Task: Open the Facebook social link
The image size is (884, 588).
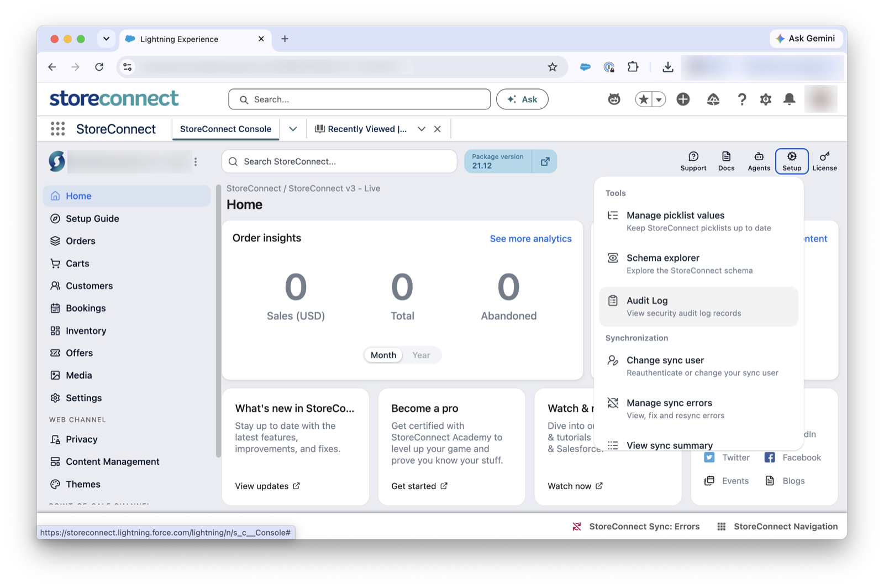Action: pos(792,458)
